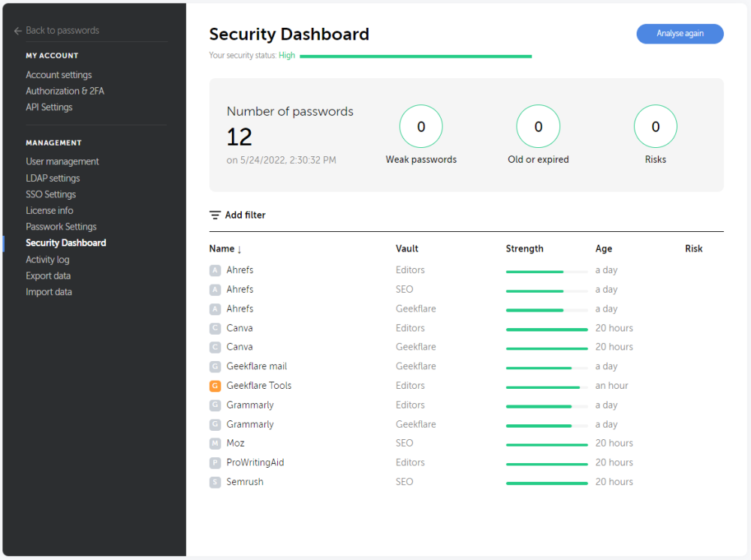Click the back arrow icon near Back to passwords

click(18, 31)
